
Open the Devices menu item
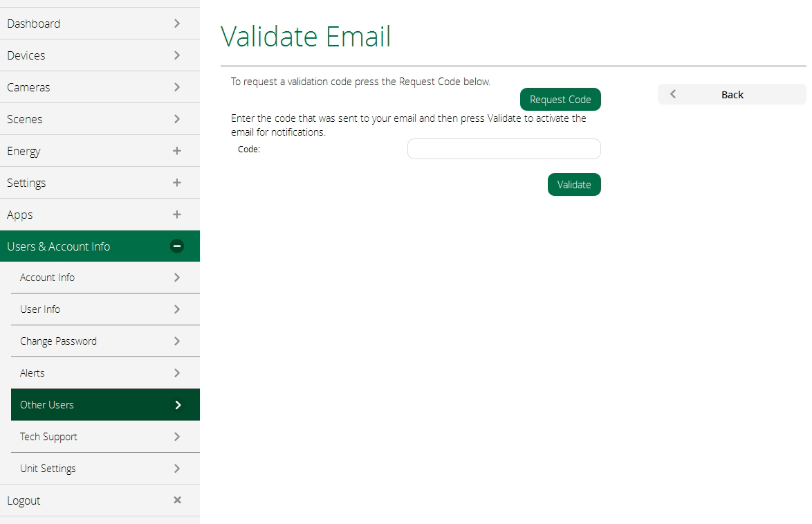(26, 55)
